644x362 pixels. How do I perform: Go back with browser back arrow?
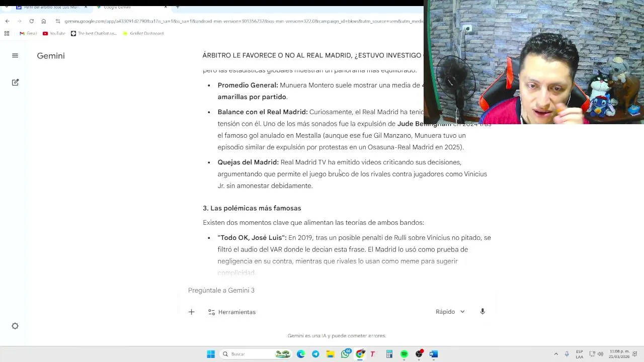coord(7,21)
